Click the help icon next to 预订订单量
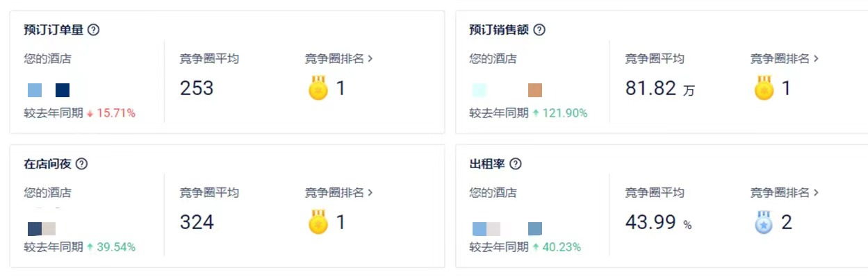868x277 pixels. [94, 30]
